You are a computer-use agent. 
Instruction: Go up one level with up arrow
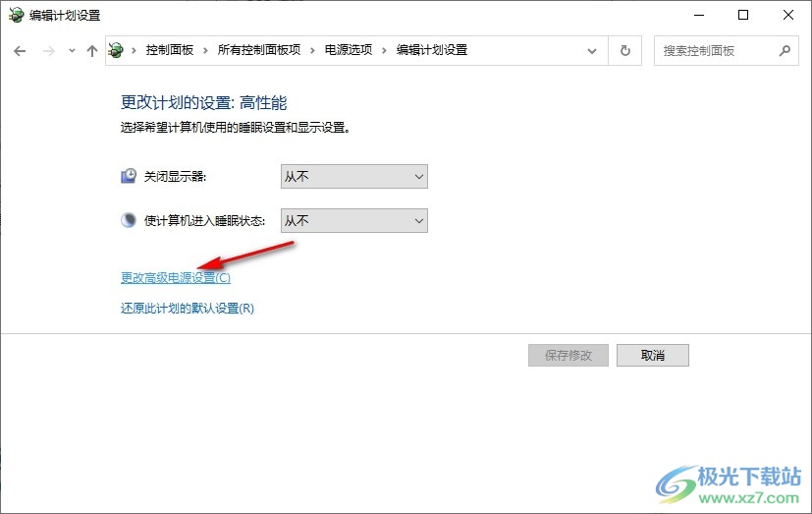[91, 51]
